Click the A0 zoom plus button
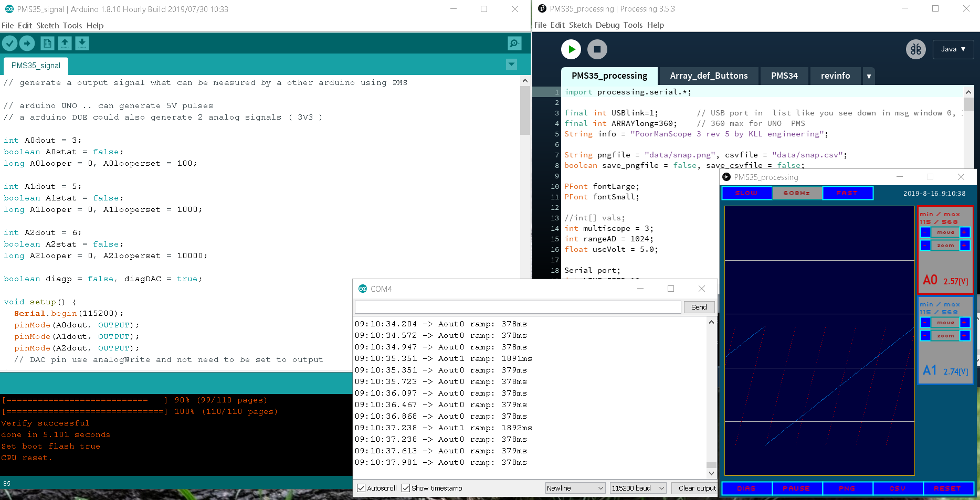Image resolution: width=980 pixels, height=500 pixels. [964, 245]
